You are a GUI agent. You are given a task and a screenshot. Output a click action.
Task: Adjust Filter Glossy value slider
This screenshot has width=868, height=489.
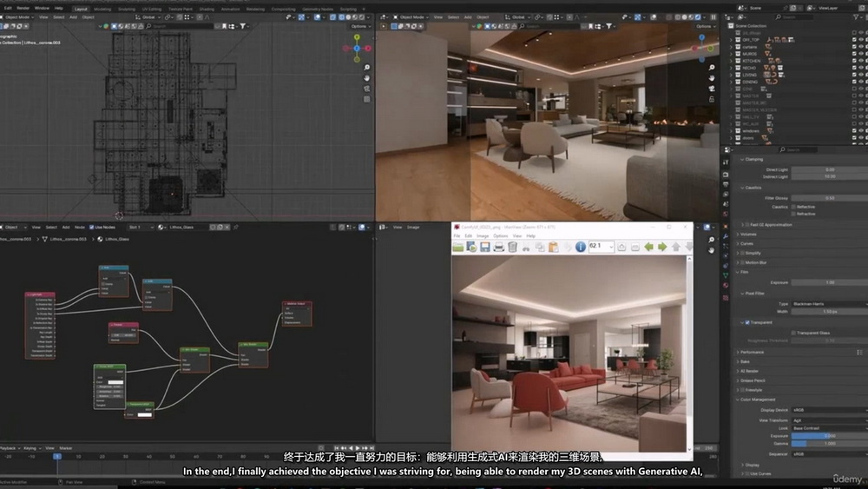pos(829,198)
